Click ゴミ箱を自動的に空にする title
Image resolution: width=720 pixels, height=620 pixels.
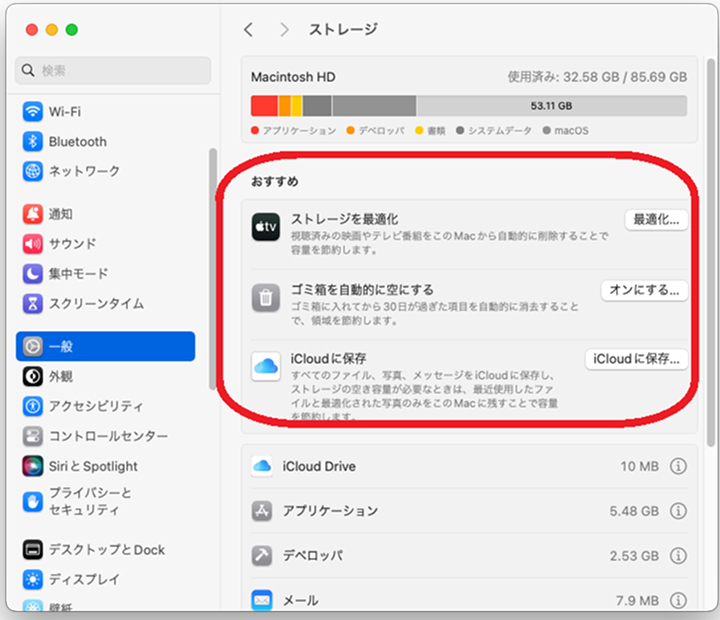tap(362, 290)
